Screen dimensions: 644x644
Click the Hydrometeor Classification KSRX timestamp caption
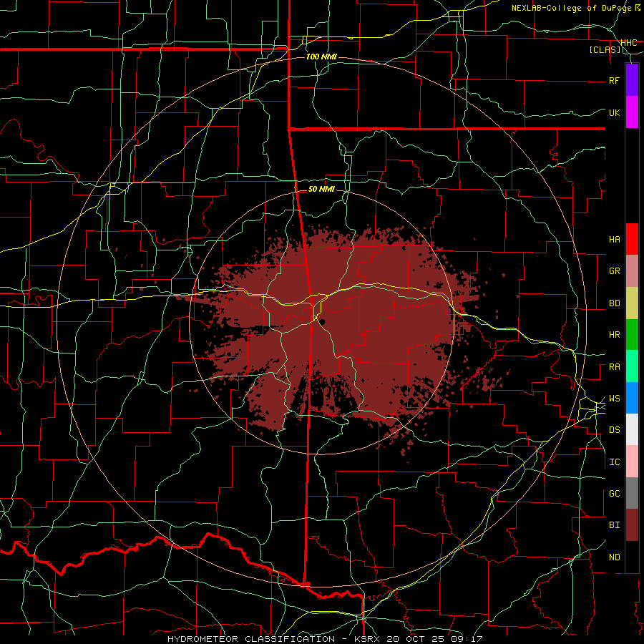(x=325, y=639)
